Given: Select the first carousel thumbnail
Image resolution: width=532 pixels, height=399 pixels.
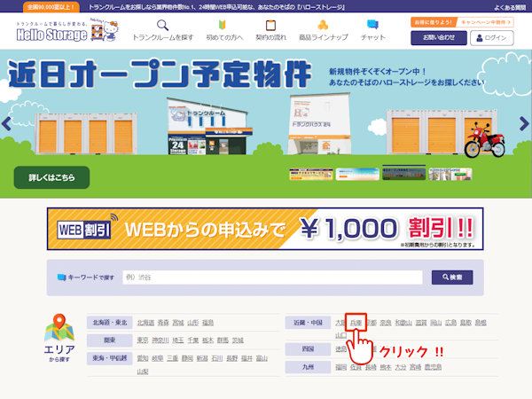Looking at the screenshot, I should click(311, 174).
